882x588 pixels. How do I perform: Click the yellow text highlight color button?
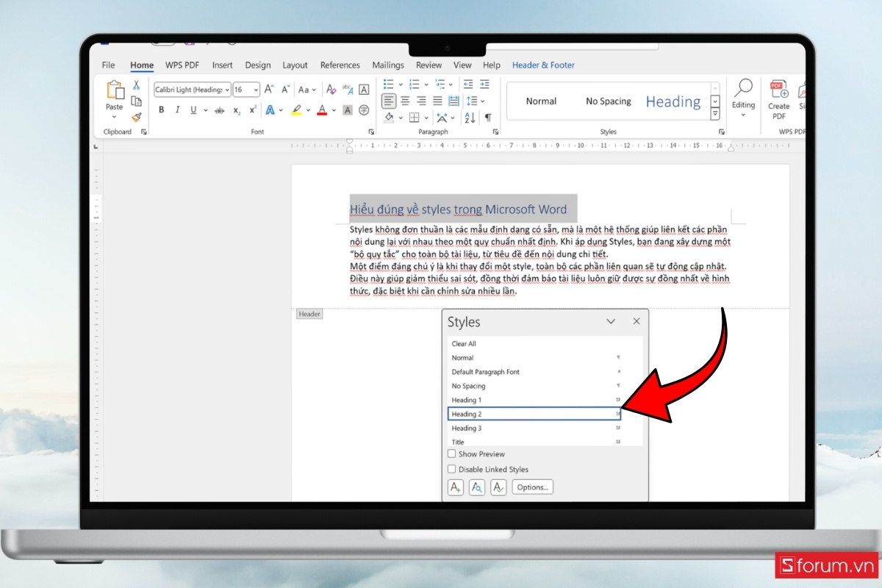coord(296,110)
